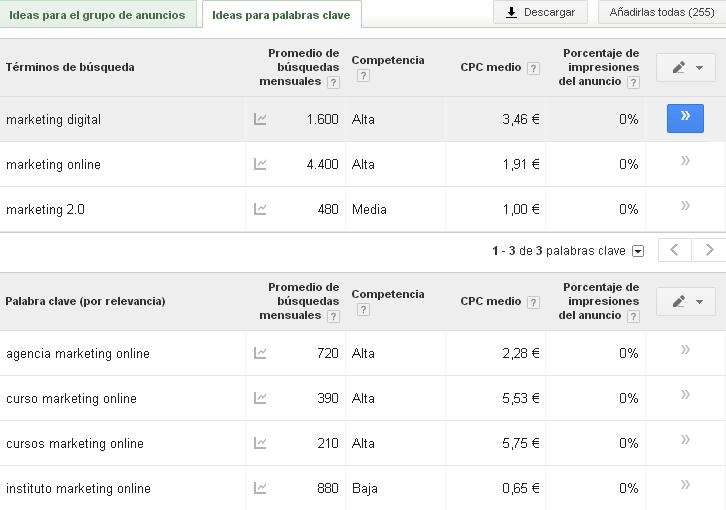The width and height of the screenshot is (726, 510).
Task: Click Añadirlas todas (255) button
Action: tap(661, 12)
